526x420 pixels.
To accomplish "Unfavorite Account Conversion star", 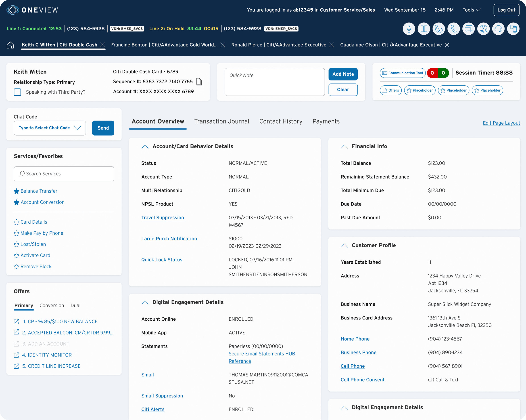I will pyautogui.click(x=16, y=202).
